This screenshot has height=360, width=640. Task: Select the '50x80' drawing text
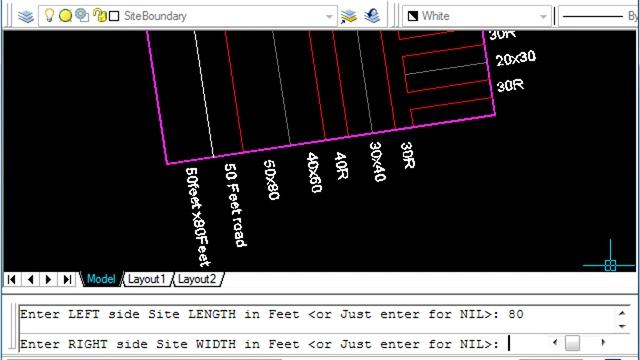[271, 180]
